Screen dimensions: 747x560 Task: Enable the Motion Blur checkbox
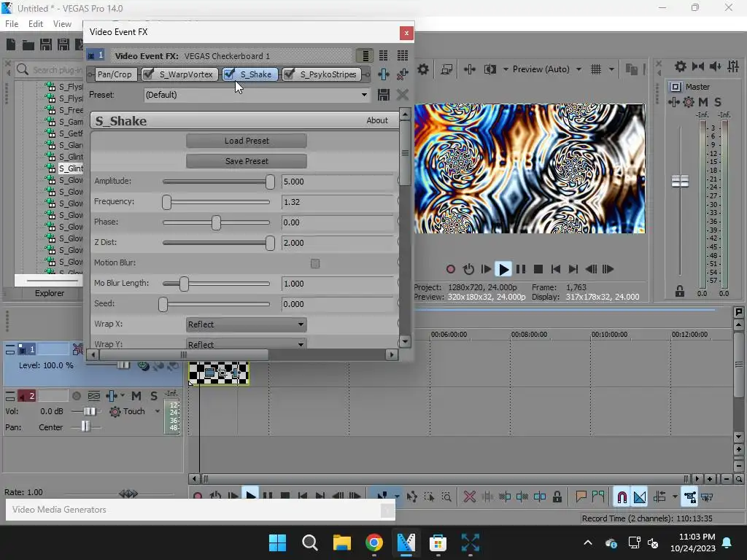click(315, 263)
